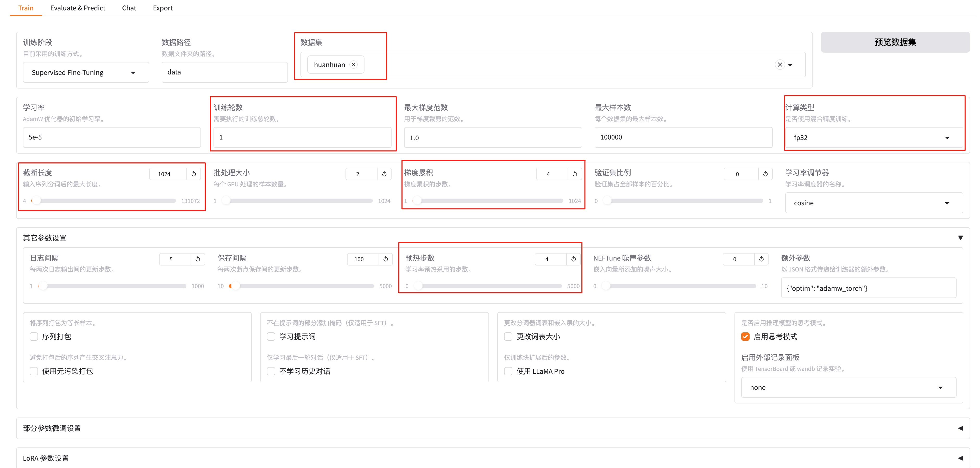Reset the NEFTune 噪声参数 value with its reset icon
The height and width of the screenshot is (468, 980).
pos(761,259)
